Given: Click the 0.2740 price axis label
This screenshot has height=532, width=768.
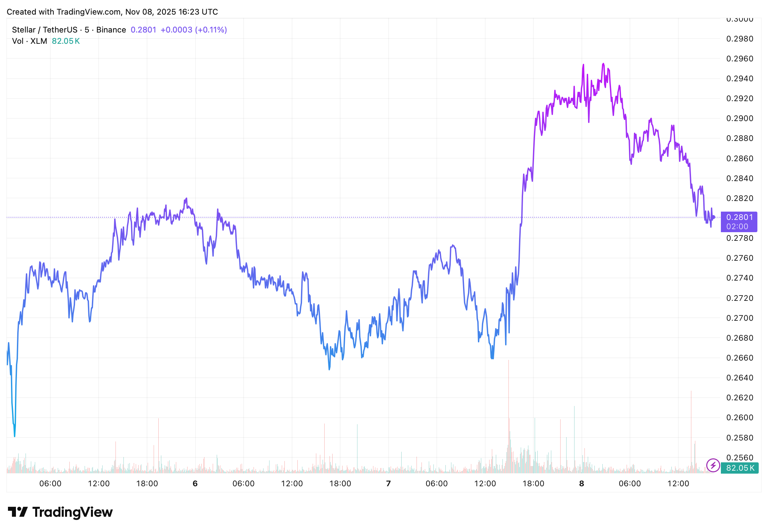Looking at the screenshot, I should [x=739, y=278].
